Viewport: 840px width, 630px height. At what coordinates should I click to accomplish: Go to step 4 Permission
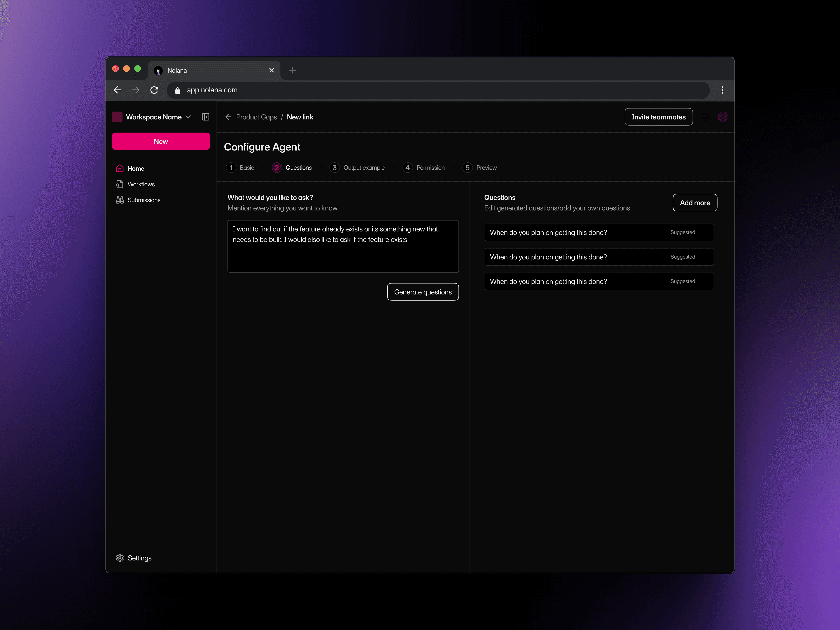click(x=423, y=168)
